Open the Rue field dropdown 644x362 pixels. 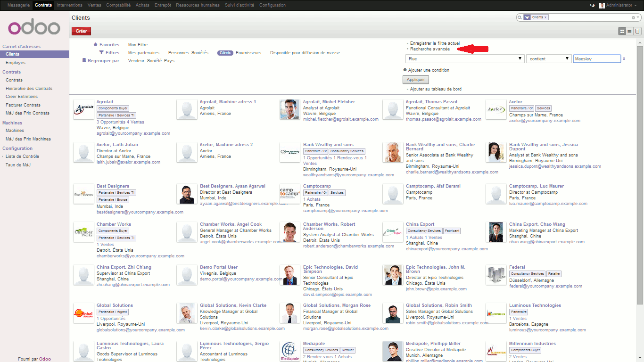465,58
